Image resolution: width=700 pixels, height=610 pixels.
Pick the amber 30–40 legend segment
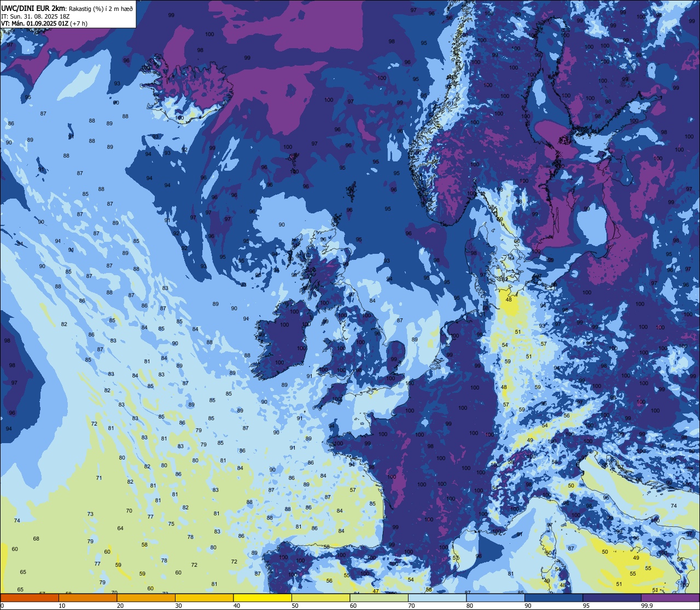click(204, 597)
